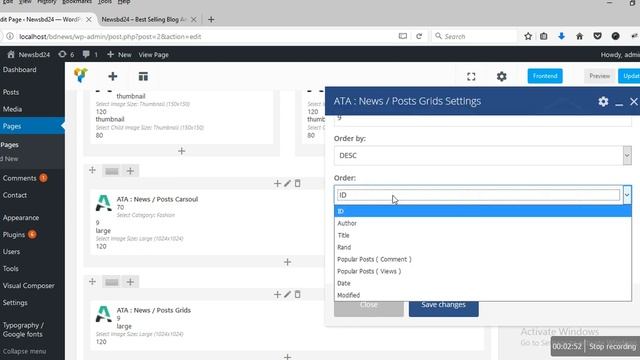Open browser downloads arrow icon
This screenshot has height=360, width=640.
tap(561, 36)
